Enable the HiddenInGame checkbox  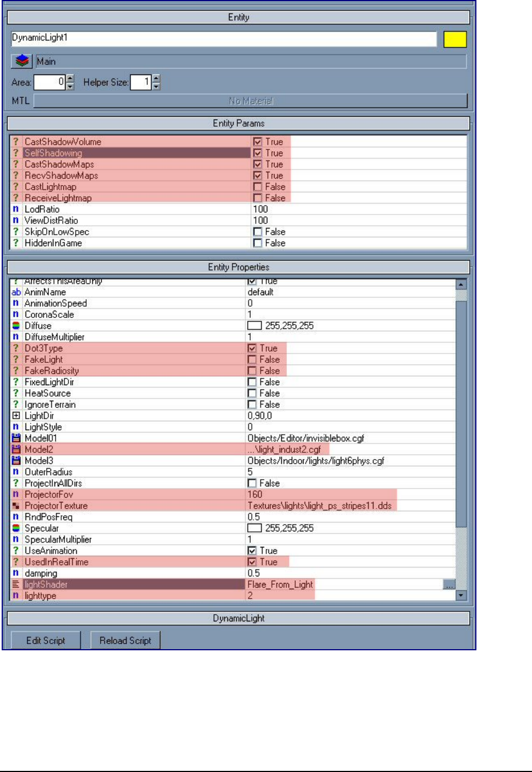tap(257, 243)
